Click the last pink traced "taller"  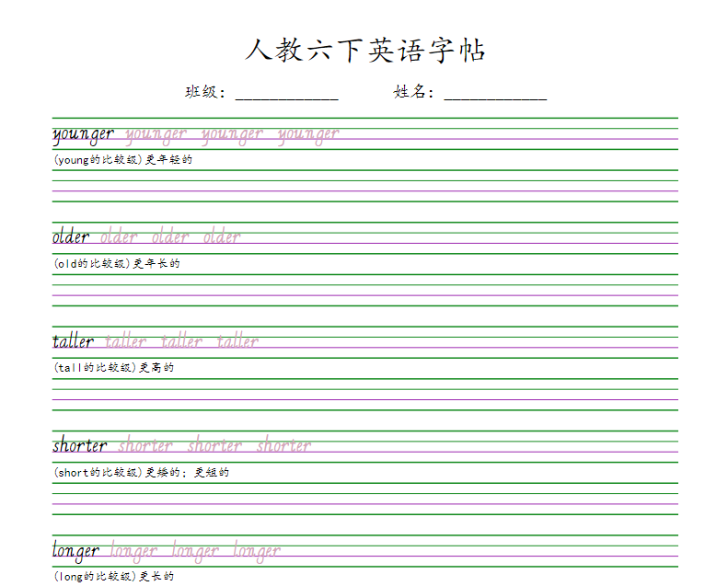coord(237,341)
